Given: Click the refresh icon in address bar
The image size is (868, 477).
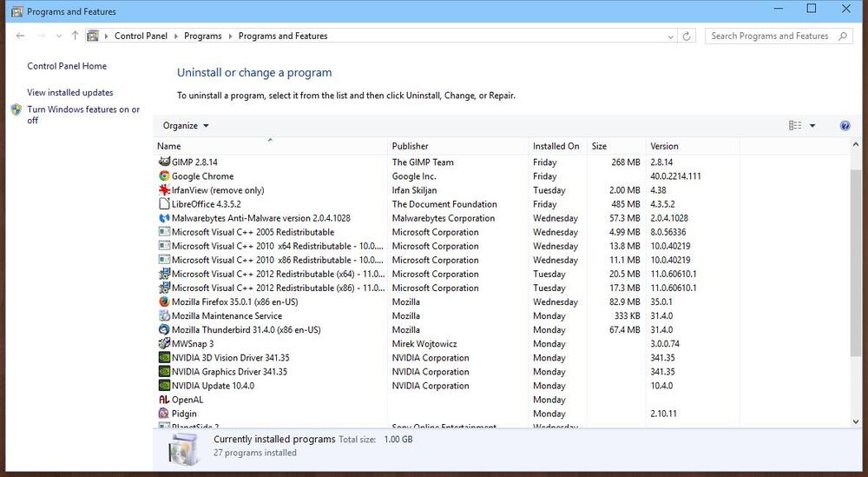Looking at the screenshot, I should click(687, 36).
